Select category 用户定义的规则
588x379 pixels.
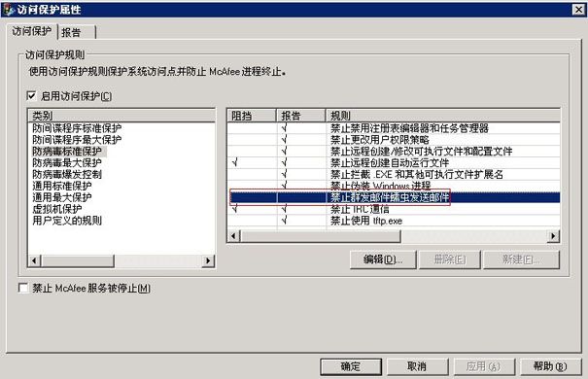click(x=67, y=221)
